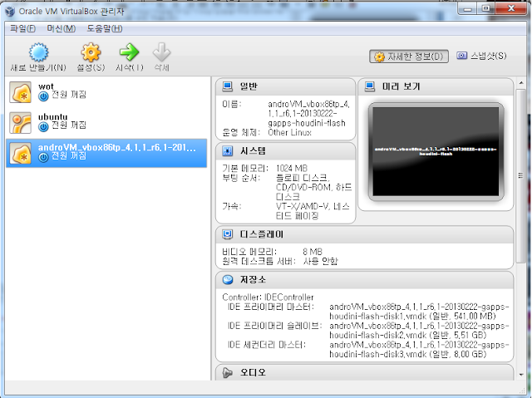Click the disk1.vmdk 541.00 MB entry
Screen dimensions: 532x398
(419, 312)
